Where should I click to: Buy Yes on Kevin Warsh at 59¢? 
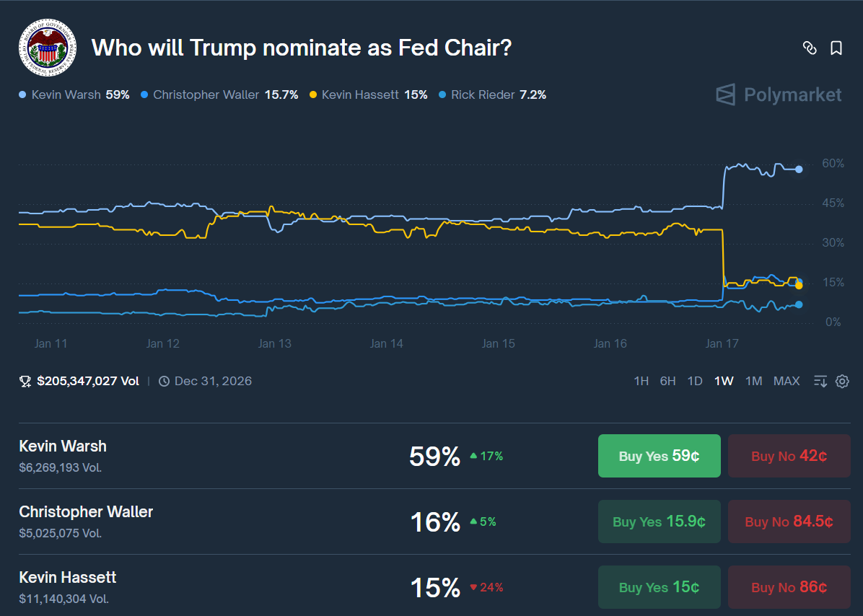pyautogui.click(x=659, y=456)
